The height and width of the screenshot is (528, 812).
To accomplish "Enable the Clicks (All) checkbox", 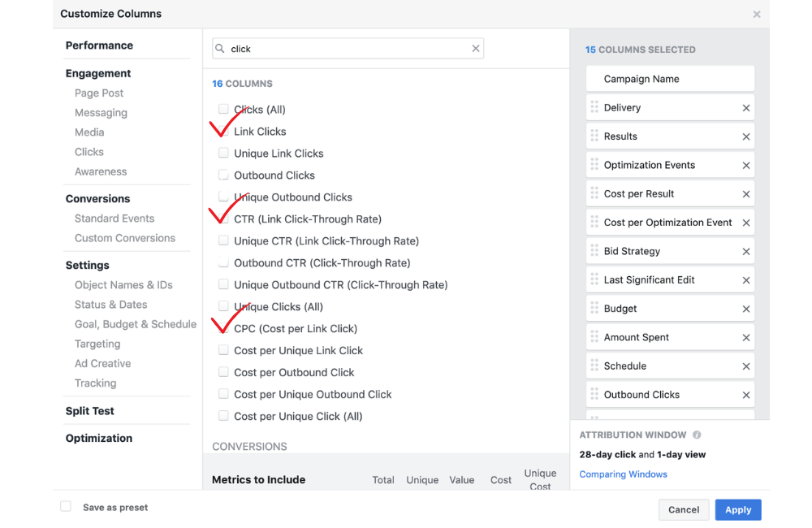I will [223, 109].
